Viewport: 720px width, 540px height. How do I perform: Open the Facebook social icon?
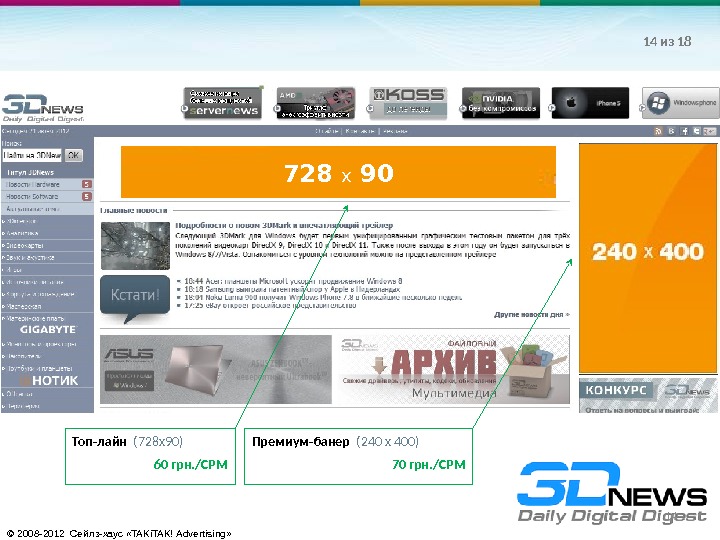point(684,131)
